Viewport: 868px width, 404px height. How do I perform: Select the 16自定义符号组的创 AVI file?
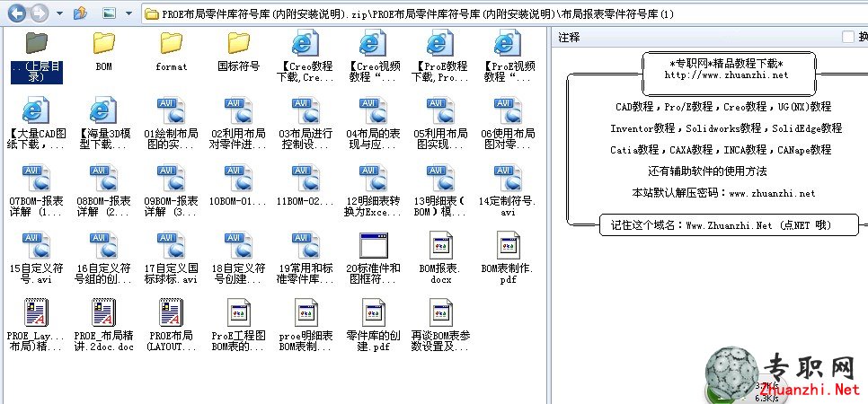103,259
